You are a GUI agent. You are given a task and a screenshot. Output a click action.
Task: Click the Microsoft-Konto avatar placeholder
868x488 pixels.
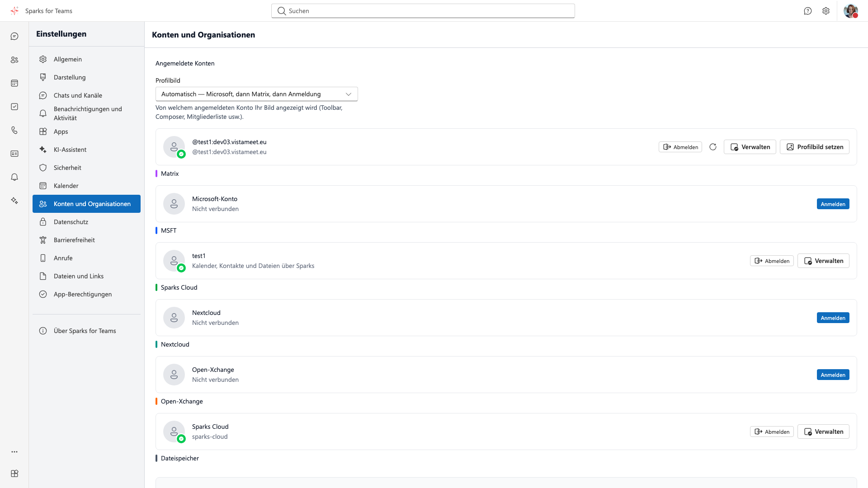[174, 204]
